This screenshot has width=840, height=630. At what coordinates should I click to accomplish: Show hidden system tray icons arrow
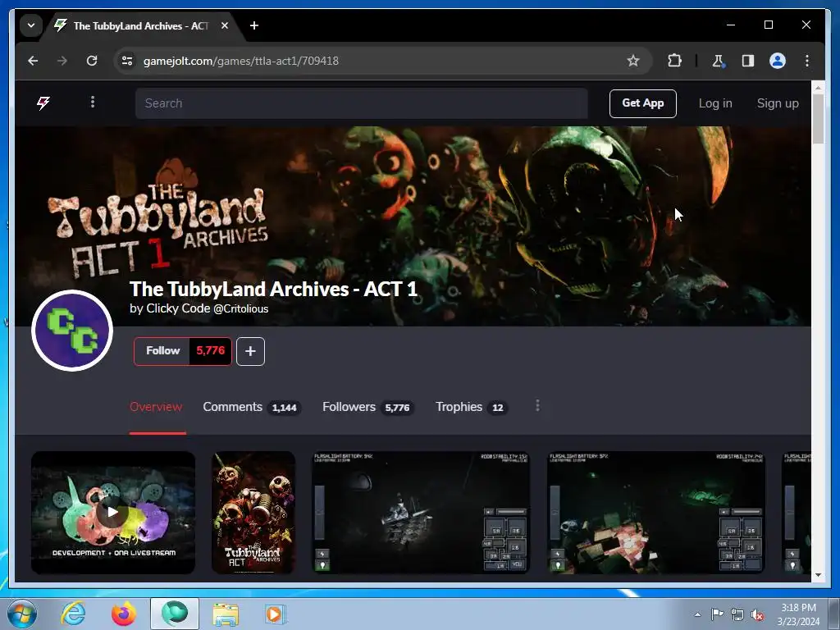(x=697, y=614)
